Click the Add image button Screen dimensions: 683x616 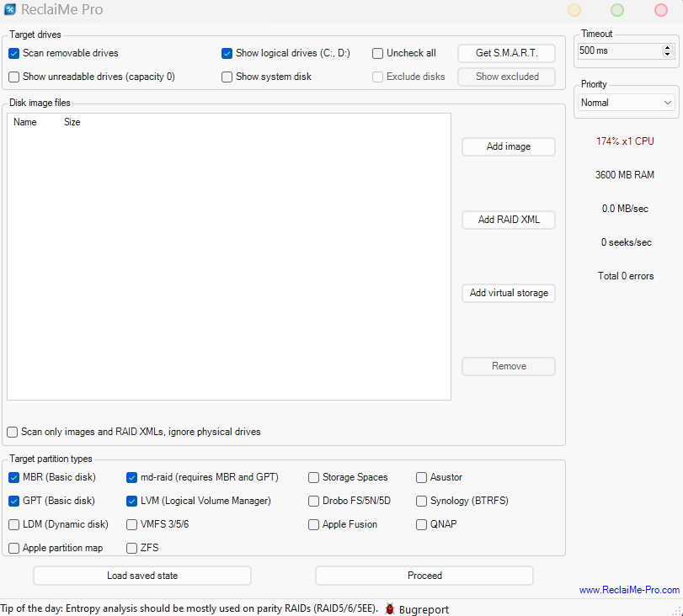tap(509, 146)
